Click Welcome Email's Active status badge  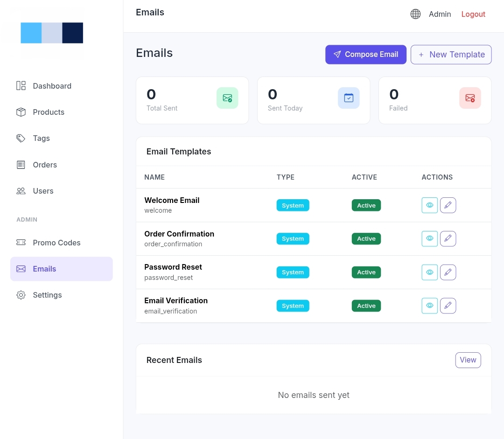pyautogui.click(x=366, y=205)
